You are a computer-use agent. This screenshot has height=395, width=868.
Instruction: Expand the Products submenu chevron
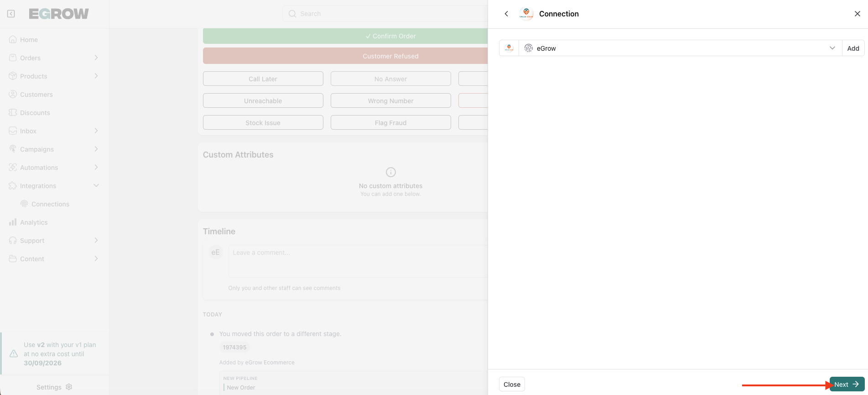(96, 76)
